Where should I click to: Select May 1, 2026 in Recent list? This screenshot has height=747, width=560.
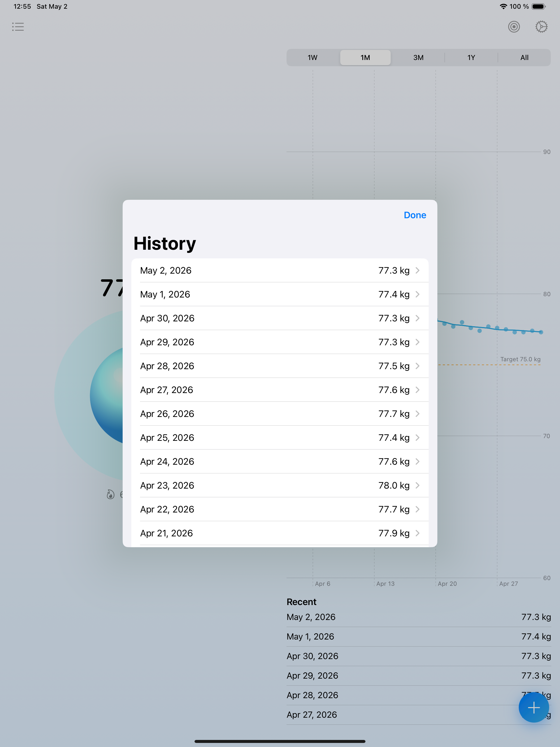[x=419, y=637]
